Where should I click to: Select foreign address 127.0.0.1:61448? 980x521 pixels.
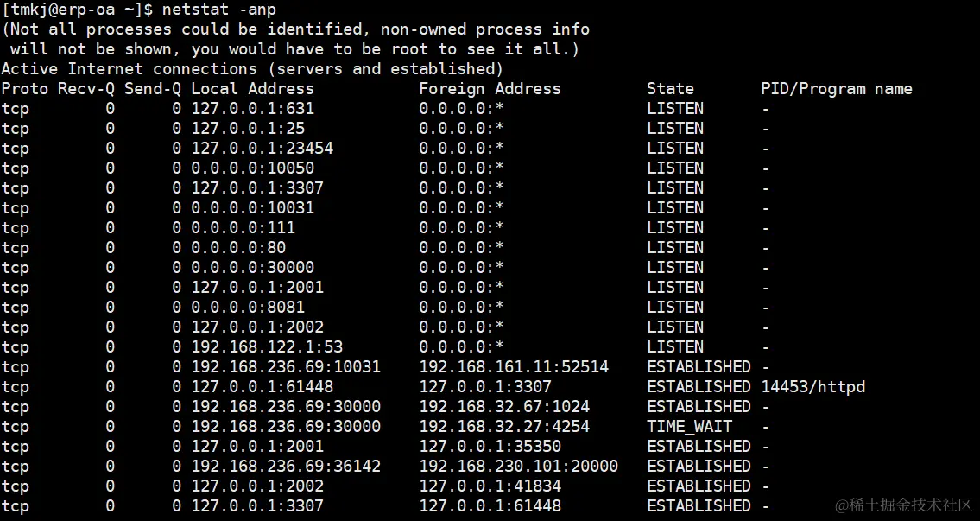click(x=490, y=506)
